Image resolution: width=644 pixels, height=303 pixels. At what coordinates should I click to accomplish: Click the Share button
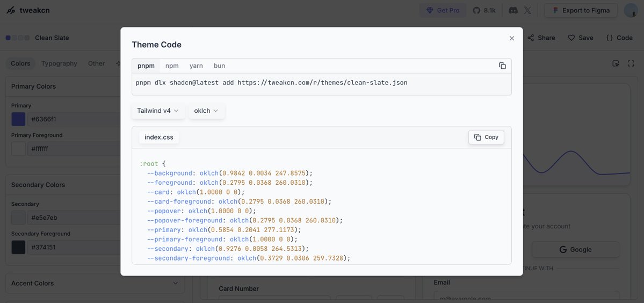pyautogui.click(x=541, y=38)
